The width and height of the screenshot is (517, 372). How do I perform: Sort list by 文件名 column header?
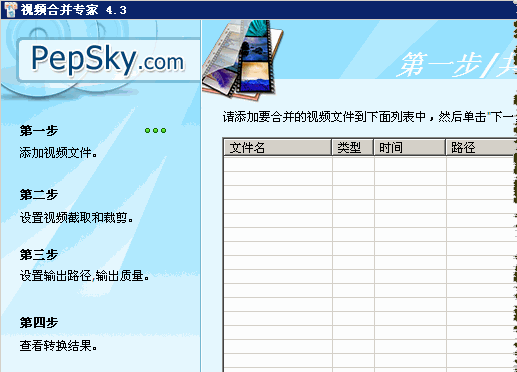point(277,147)
